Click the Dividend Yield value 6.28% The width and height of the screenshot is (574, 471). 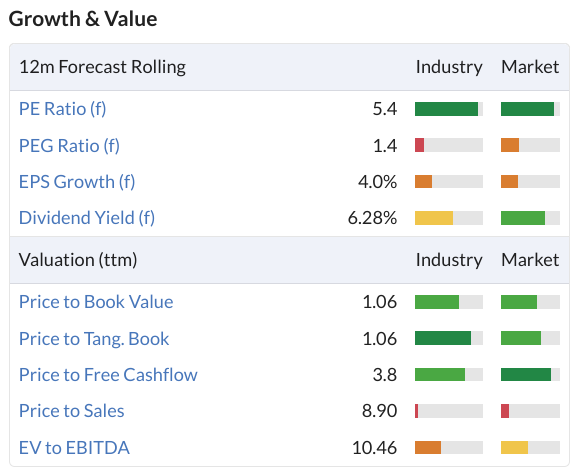click(x=372, y=218)
